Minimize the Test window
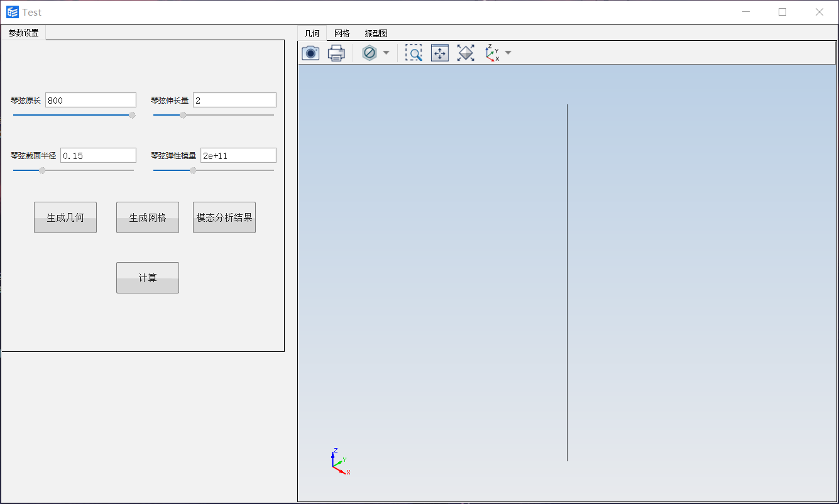 coord(746,12)
